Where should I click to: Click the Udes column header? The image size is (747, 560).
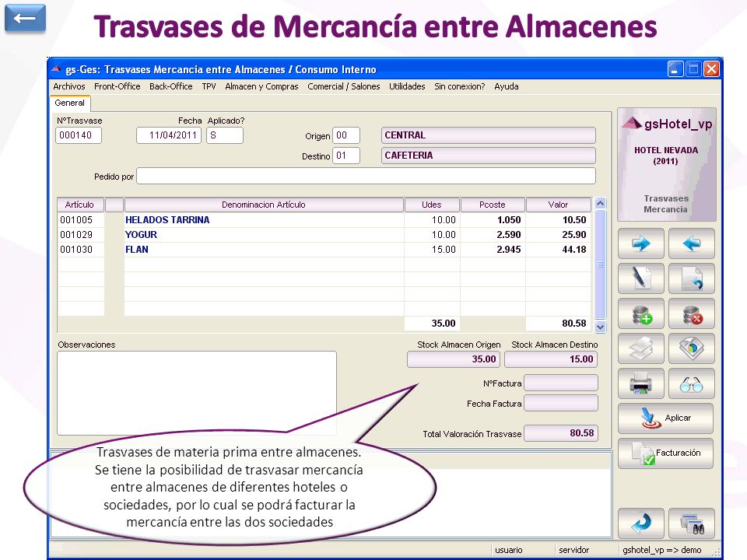tap(432, 205)
